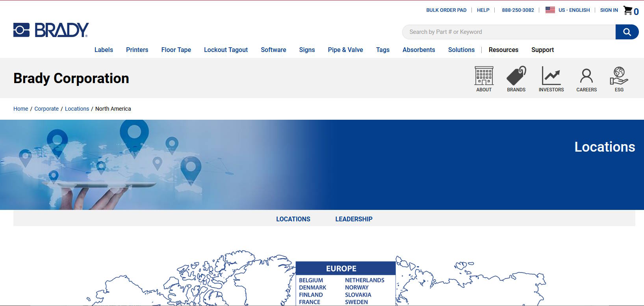
Task: Open the Support menu
Action: [x=542, y=50]
